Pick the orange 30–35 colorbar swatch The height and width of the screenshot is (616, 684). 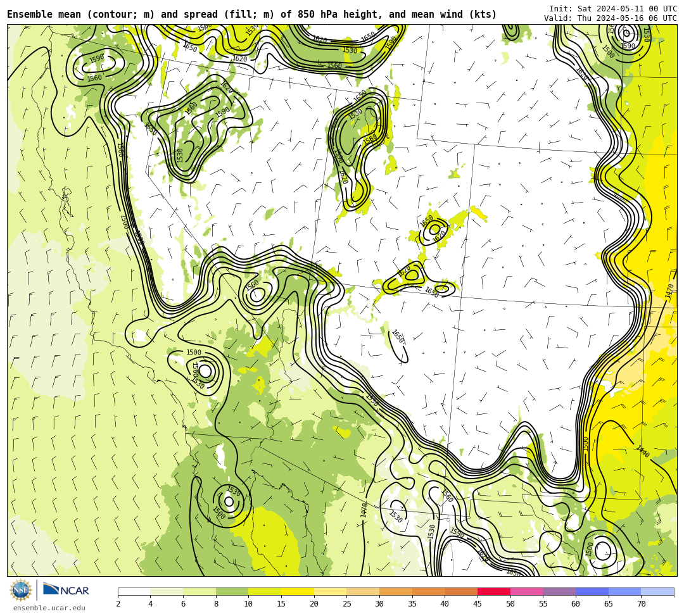pos(396,592)
